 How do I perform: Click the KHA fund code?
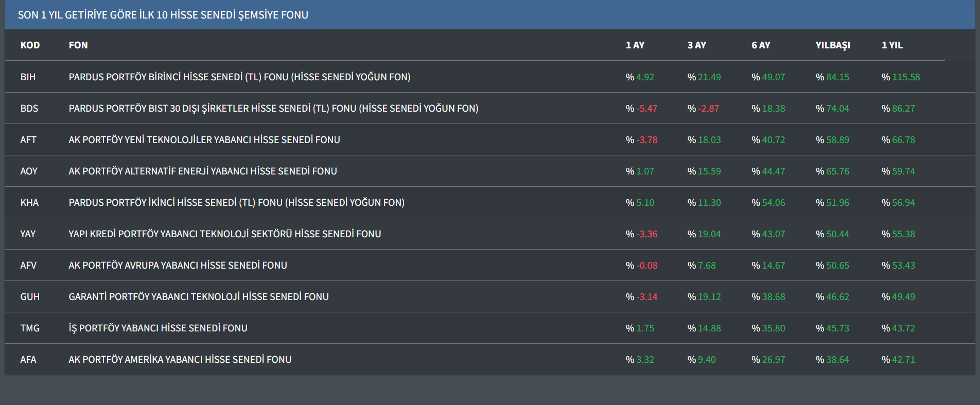click(29, 203)
